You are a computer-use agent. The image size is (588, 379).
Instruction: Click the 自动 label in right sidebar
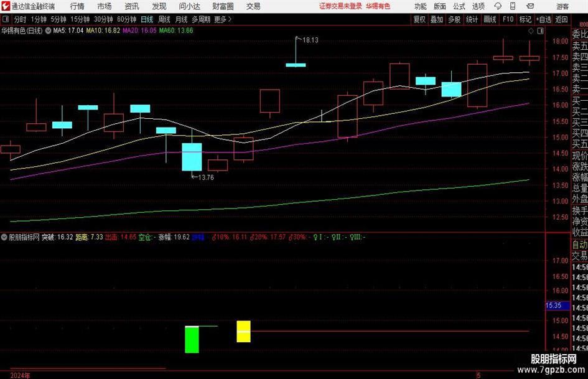[x=580, y=245]
